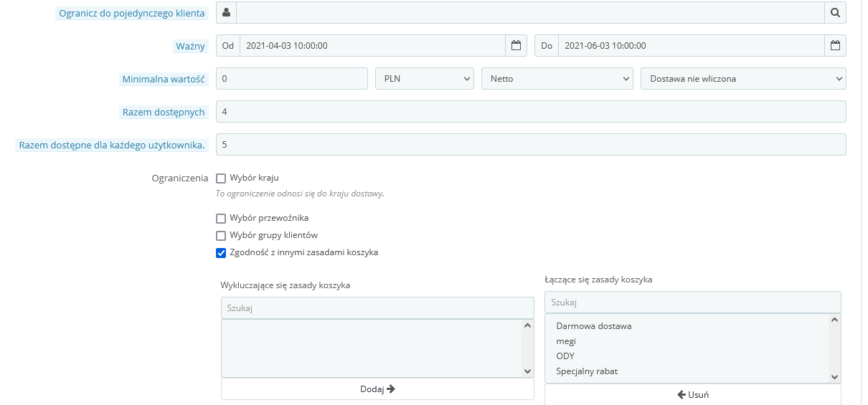
Task: Click scroll-down arrow in exclusive rules list
Action: 528,371
